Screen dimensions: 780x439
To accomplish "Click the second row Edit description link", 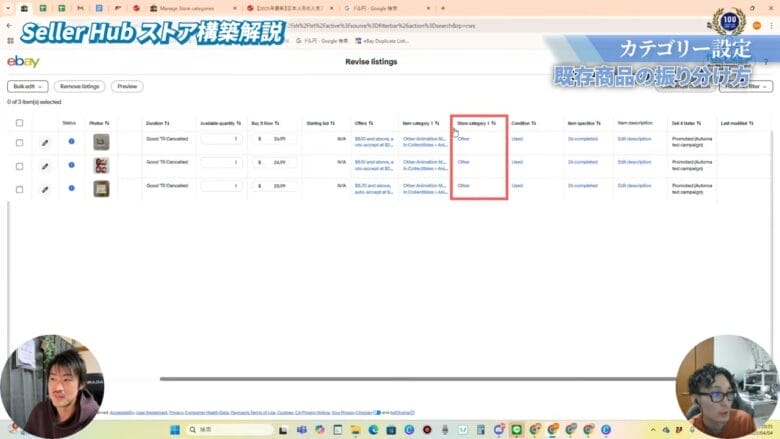I will 634,162.
